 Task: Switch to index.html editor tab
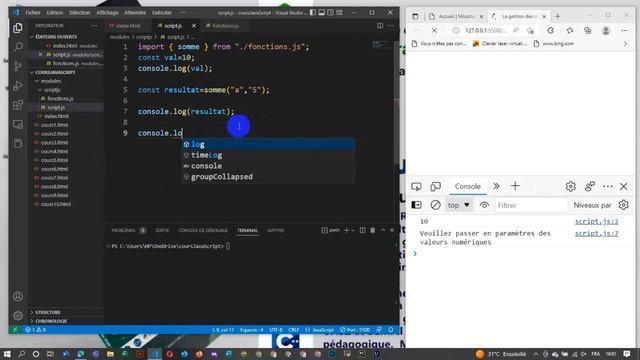coord(128,26)
